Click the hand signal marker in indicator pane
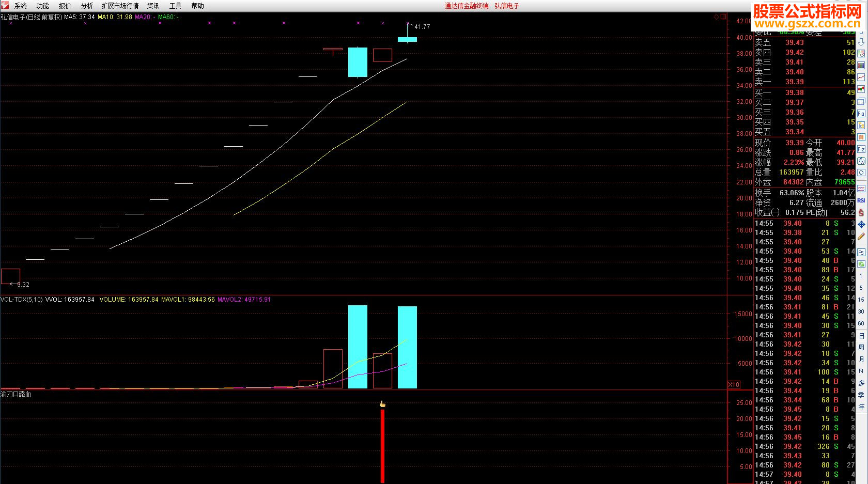 (382, 404)
